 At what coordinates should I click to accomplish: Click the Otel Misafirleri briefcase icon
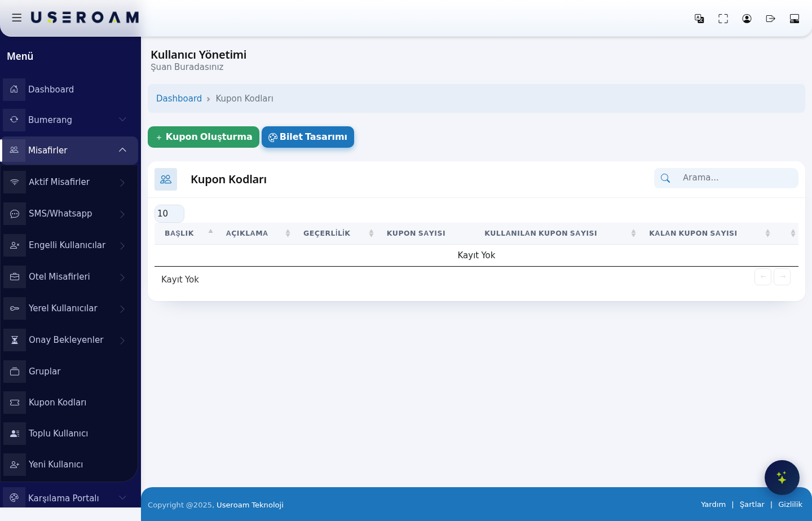coord(15,277)
